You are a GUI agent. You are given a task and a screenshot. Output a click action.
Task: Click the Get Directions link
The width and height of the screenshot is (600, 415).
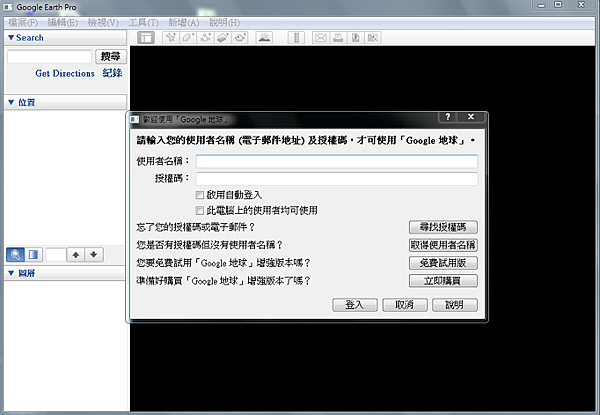(x=65, y=73)
